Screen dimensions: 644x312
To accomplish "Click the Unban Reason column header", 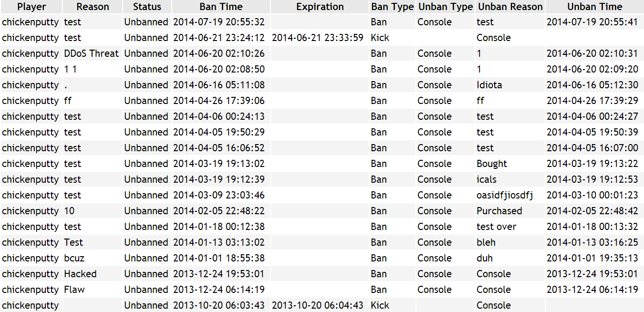I will [x=510, y=7].
